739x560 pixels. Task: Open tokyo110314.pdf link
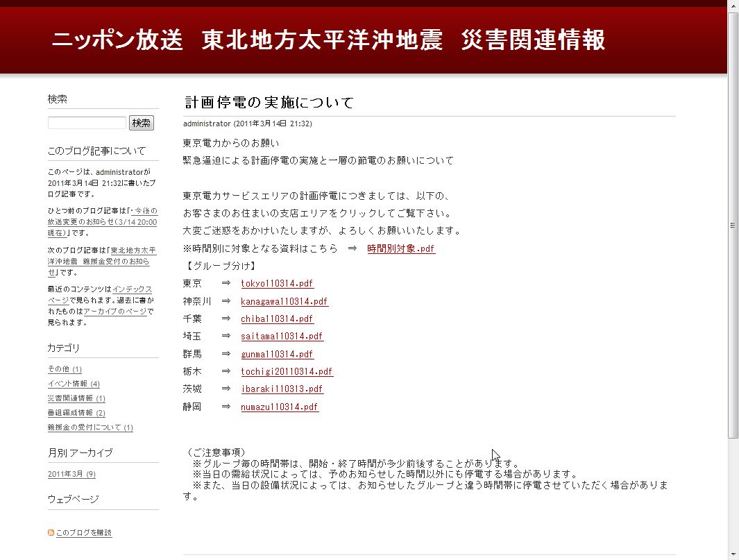(x=277, y=283)
